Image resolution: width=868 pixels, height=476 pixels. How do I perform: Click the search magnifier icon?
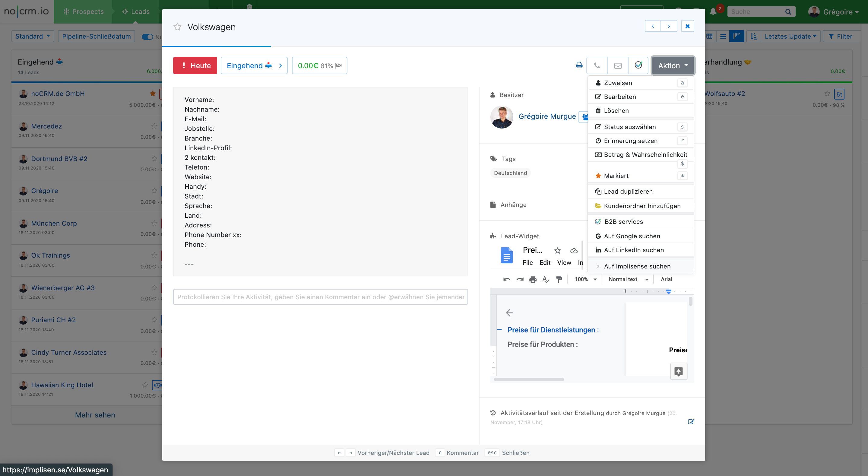coord(788,12)
